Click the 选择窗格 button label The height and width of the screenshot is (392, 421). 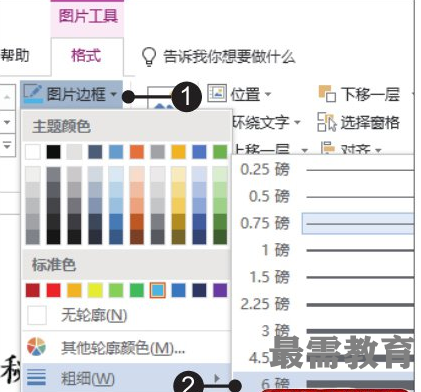[370, 122]
